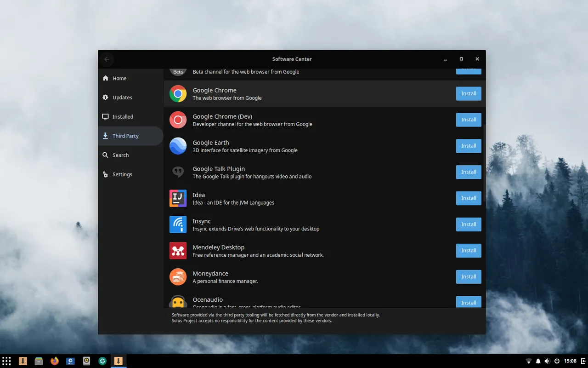588x368 pixels.
Task: Click the Settings wrench-gear icon
Action: click(106, 175)
